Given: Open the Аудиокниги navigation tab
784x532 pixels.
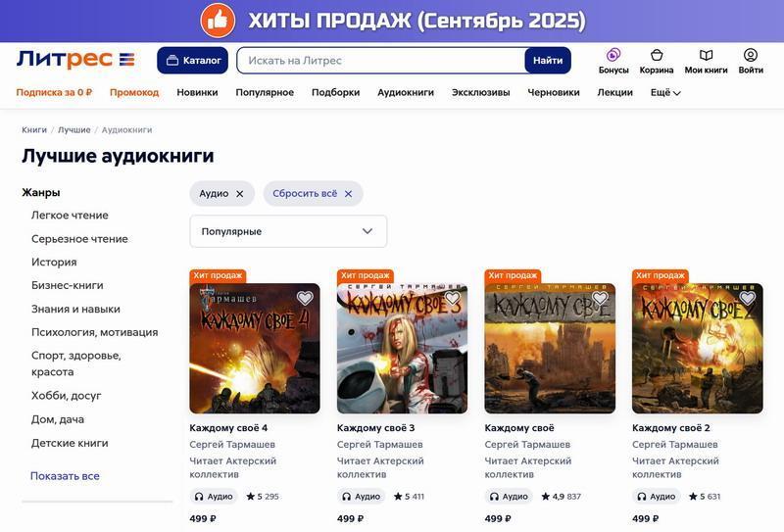Looking at the screenshot, I should [x=406, y=92].
